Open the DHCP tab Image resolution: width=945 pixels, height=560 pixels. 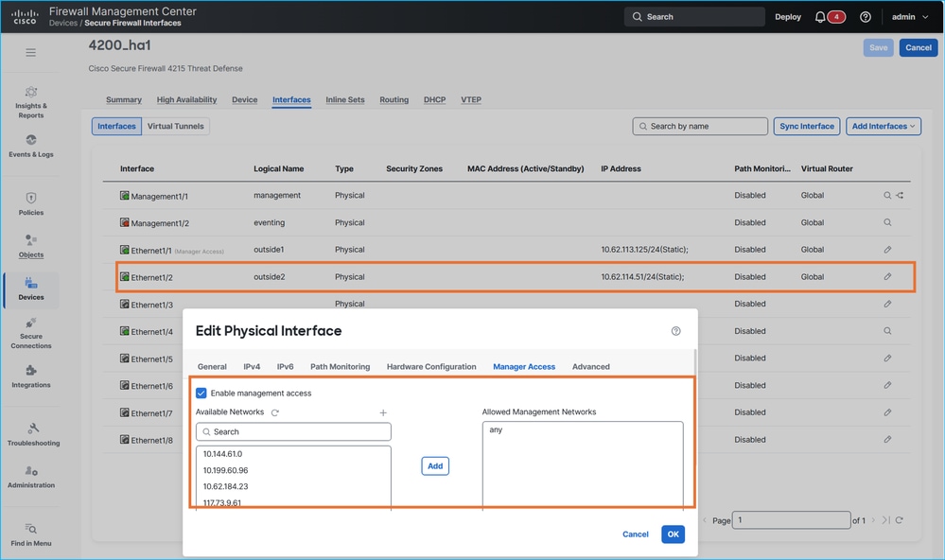(x=434, y=99)
